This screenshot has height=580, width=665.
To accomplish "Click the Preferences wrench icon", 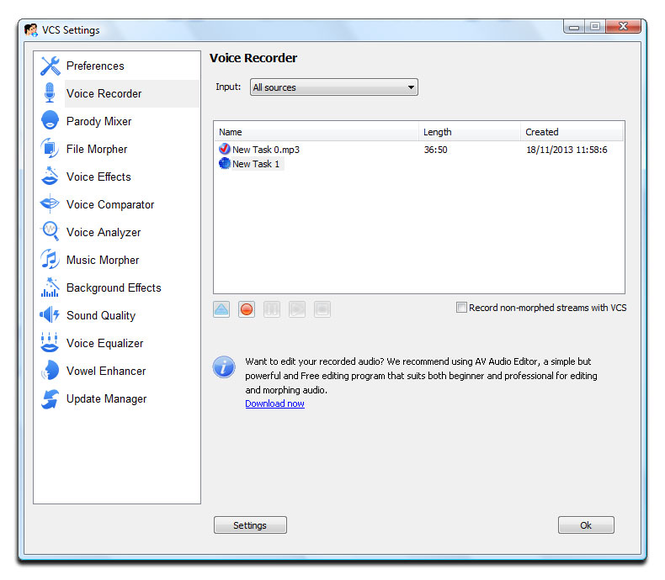I will (x=50, y=66).
